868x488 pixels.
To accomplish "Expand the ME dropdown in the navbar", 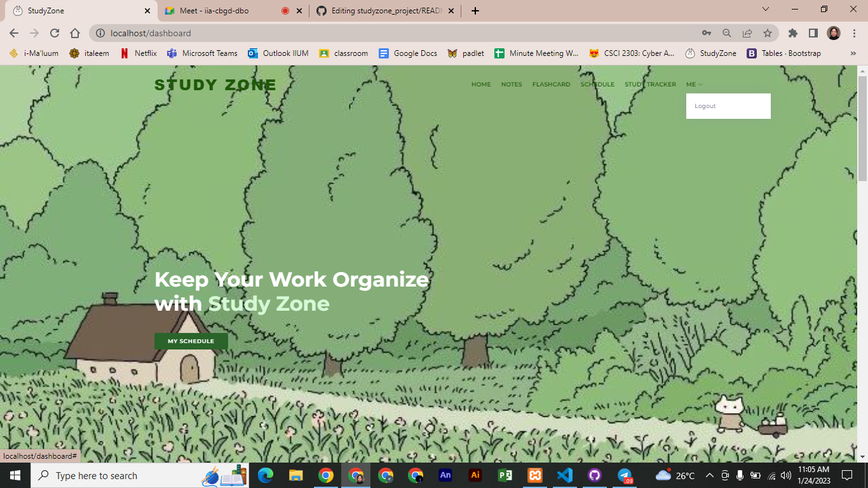I will point(693,84).
